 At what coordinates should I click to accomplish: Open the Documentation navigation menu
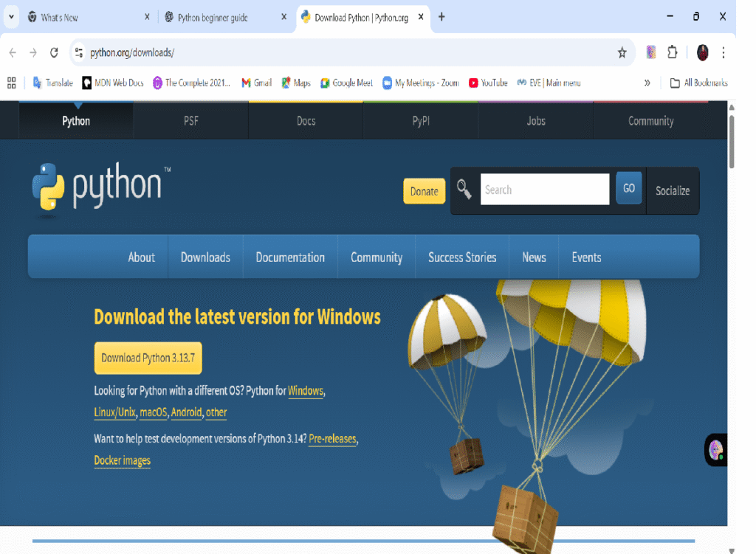pyautogui.click(x=290, y=257)
